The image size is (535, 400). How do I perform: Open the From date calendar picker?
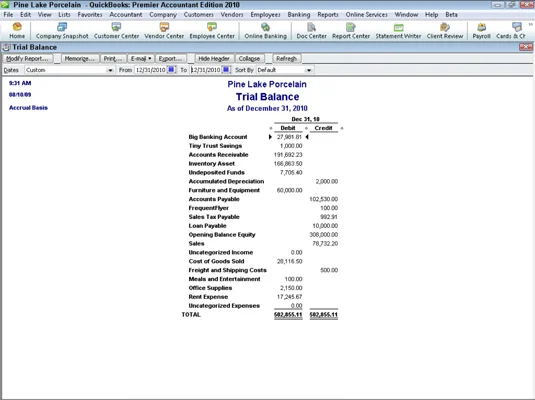(171, 70)
